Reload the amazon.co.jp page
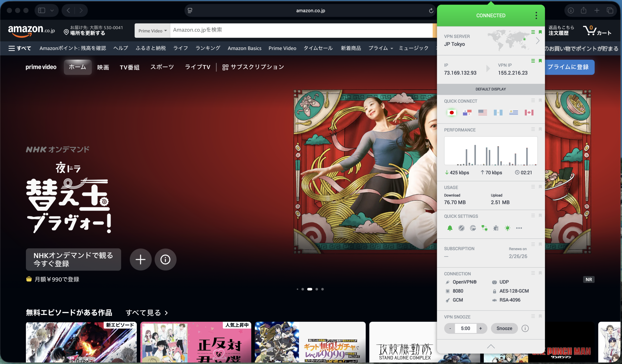The image size is (622, 364). (431, 11)
